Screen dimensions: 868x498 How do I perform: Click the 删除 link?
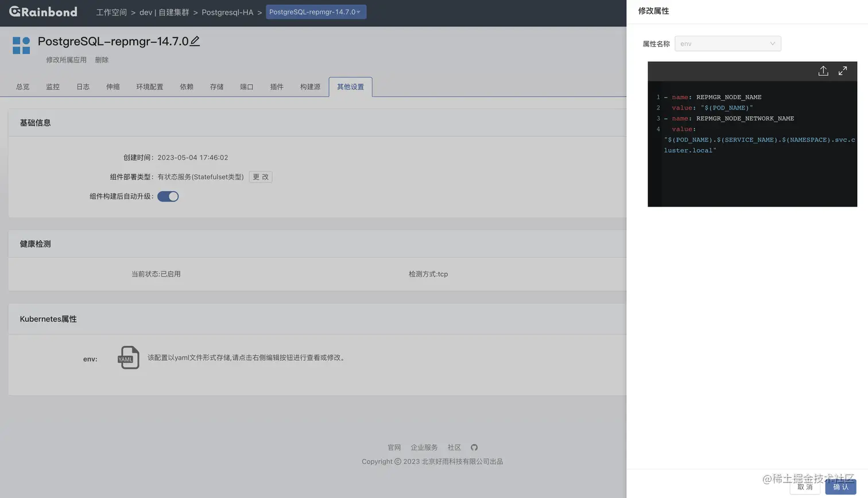pyautogui.click(x=102, y=60)
